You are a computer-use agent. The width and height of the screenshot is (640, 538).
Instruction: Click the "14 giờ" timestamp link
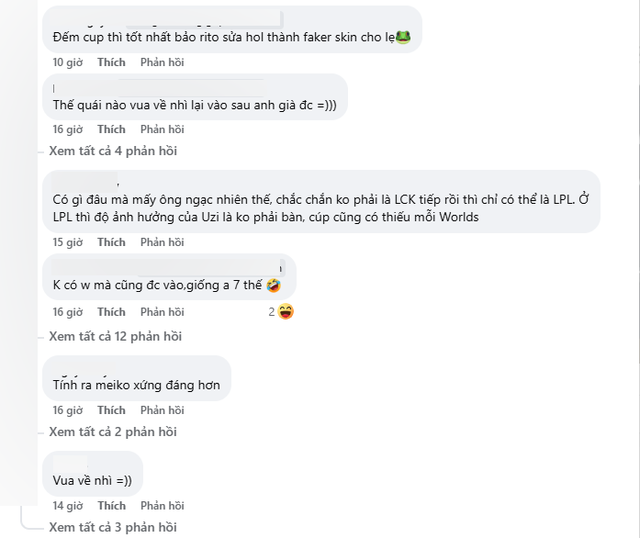point(67,506)
